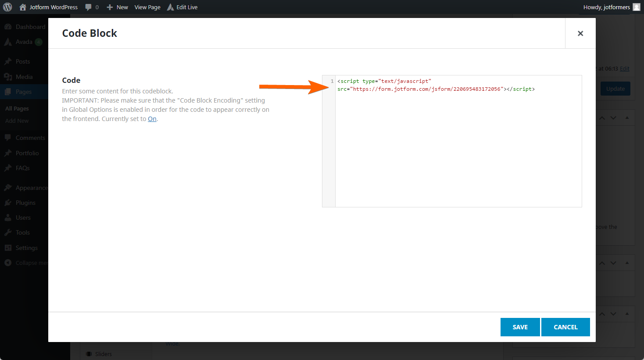
Task: Open the comments bubble icon in admin bar
Action: 88,7
